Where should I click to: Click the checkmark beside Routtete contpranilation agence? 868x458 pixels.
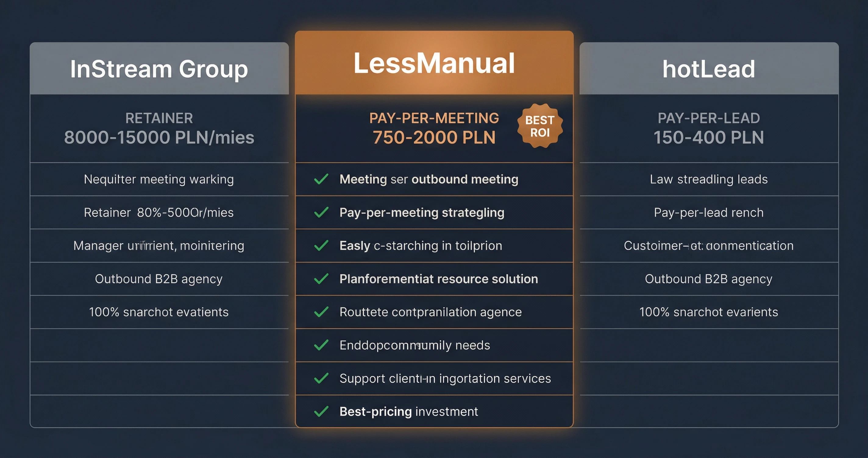[321, 312]
